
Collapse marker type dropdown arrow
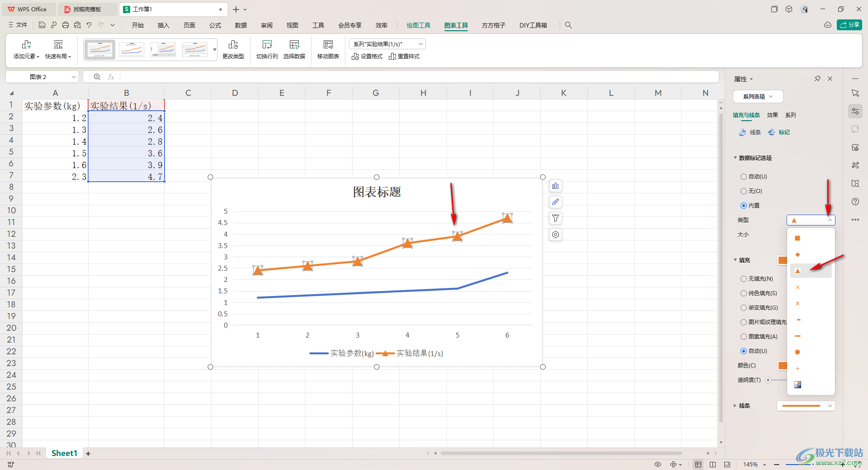click(830, 220)
